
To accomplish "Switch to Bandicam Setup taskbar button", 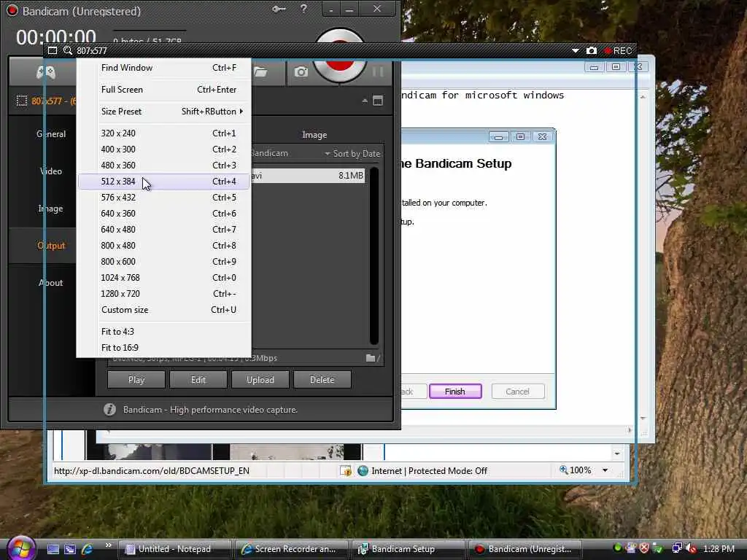I will click(x=409, y=549).
